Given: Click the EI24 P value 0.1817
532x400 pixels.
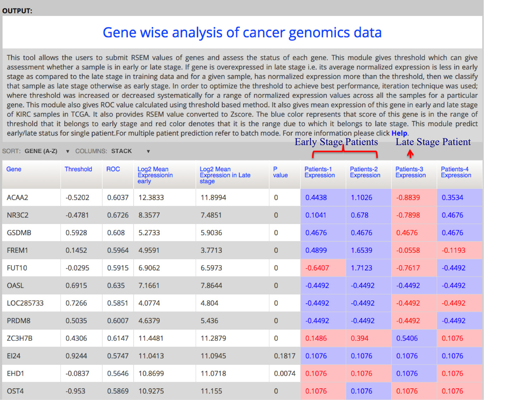Looking at the screenshot, I should 284,356.
